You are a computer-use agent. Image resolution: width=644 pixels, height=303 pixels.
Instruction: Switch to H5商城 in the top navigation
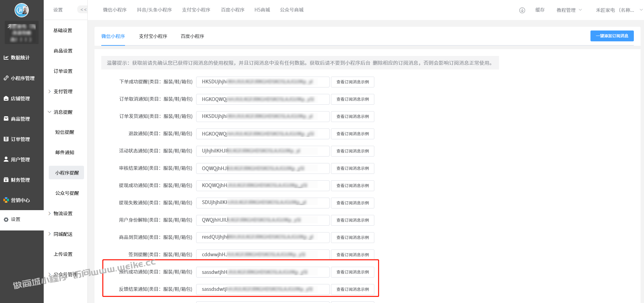pyautogui.click(x=262, y=10)
